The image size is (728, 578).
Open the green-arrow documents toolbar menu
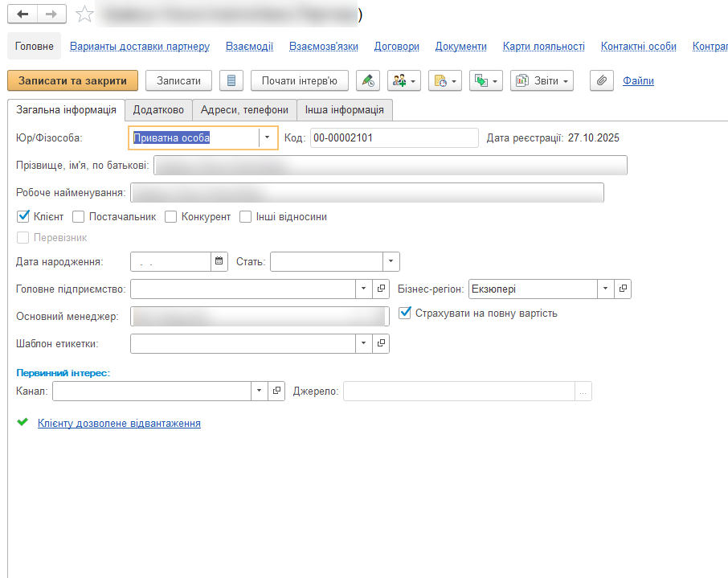(485, 81)
